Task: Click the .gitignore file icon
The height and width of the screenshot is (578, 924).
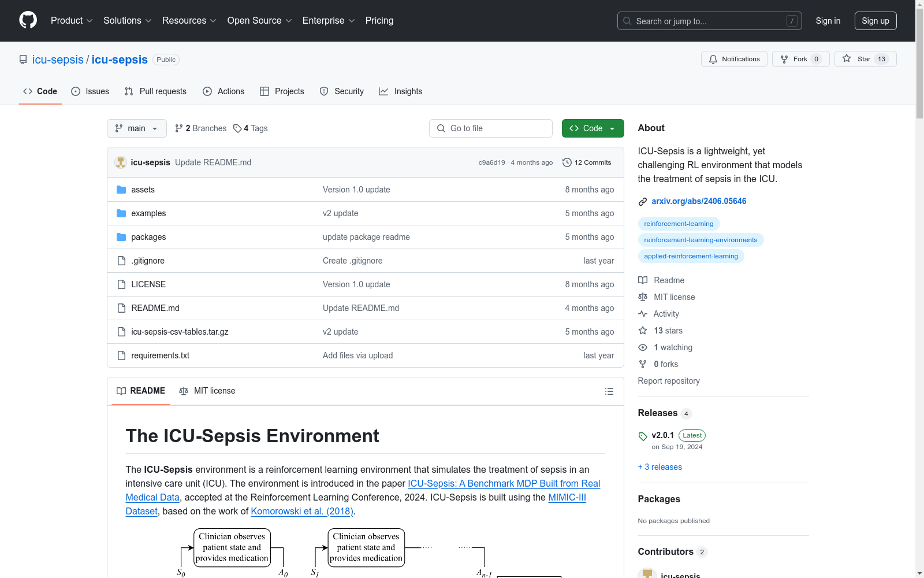Action: click(121, 261)
